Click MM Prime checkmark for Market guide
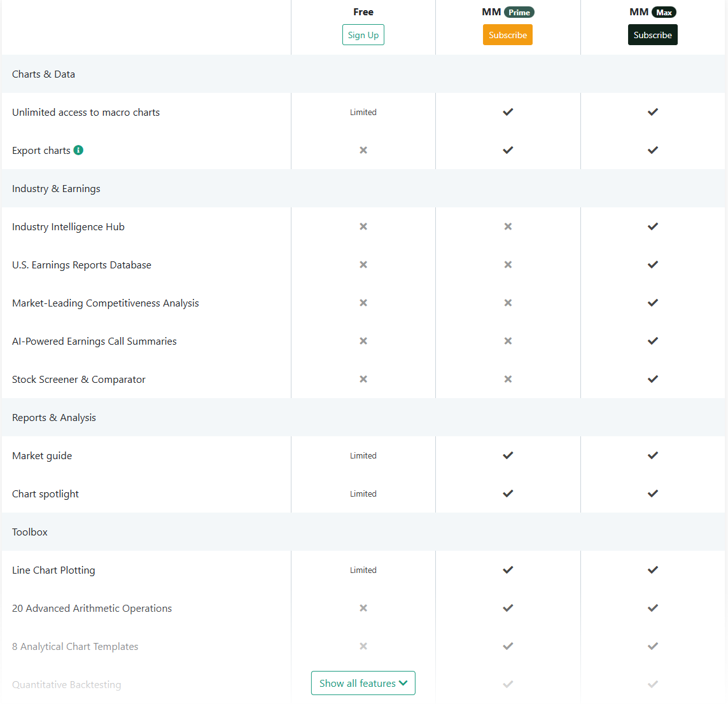This screenshot has height=704, width=728. tap(508, 455)
